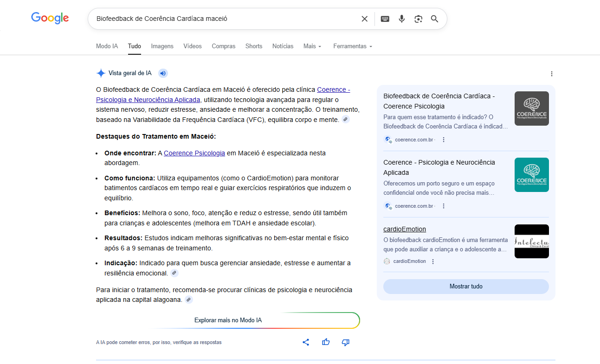Share the AI overview
The image size is (600, 364).
(306, 342)
